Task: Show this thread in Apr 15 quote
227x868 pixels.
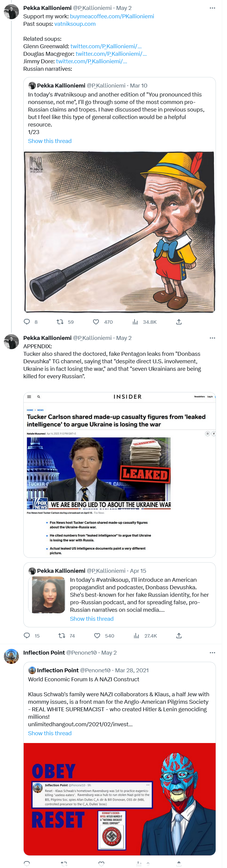Action: pos(92,619)
